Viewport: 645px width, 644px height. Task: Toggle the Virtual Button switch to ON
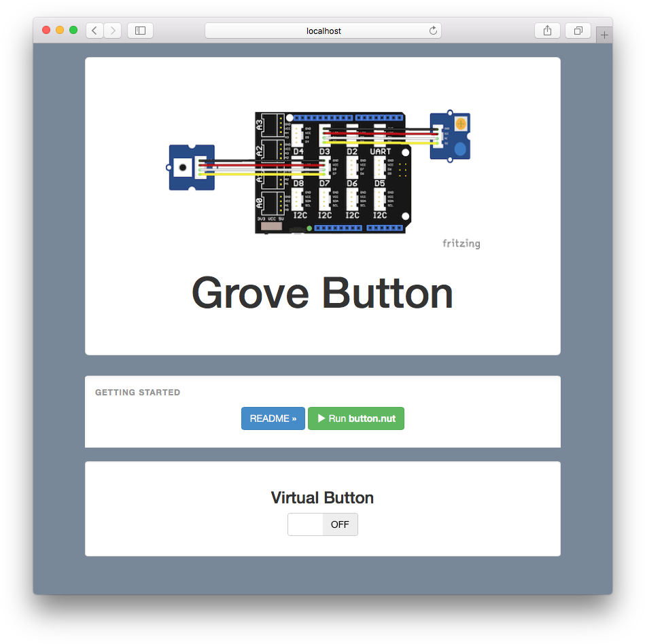pos(323,524)
